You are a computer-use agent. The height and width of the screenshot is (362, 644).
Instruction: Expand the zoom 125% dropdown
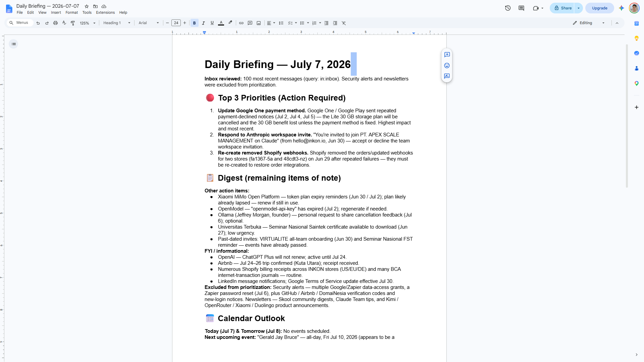coord(88,23)
